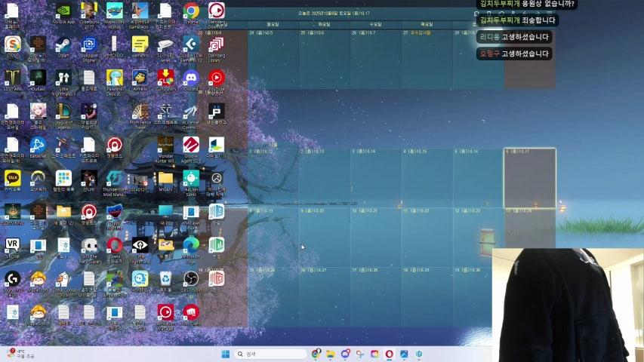The height and width of the screenshot is (362, 644).
Task: Click the Windows Start button
Action: click(225, 354)
